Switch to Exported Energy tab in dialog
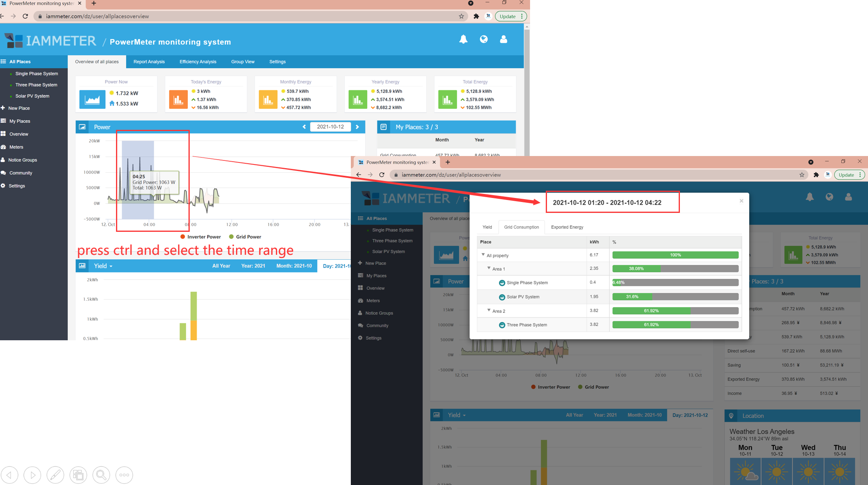Viewport: 868px width, 485px height. [x=567, y=227]
